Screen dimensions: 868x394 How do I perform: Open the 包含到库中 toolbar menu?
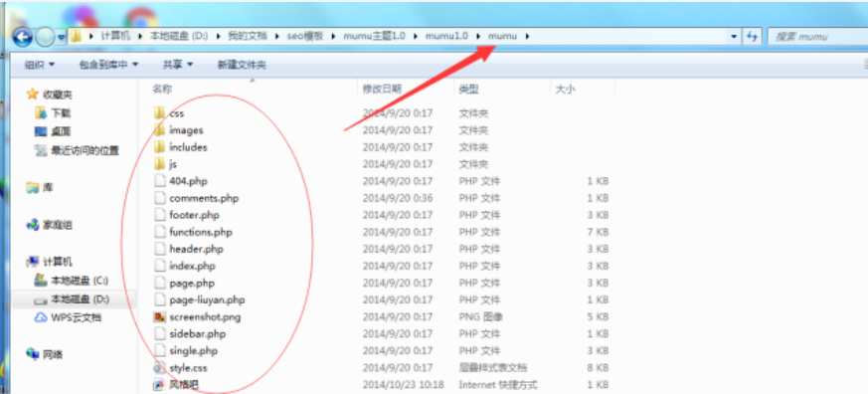coord(108,65)
